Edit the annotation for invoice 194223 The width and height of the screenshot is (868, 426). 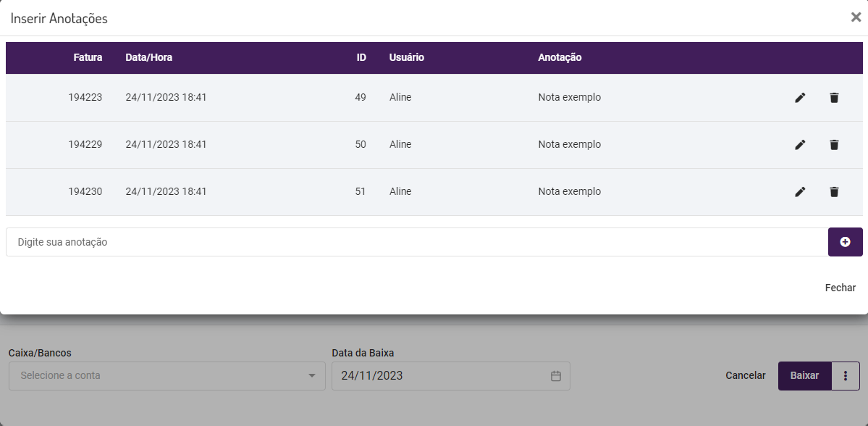click(x=800, y=98)
